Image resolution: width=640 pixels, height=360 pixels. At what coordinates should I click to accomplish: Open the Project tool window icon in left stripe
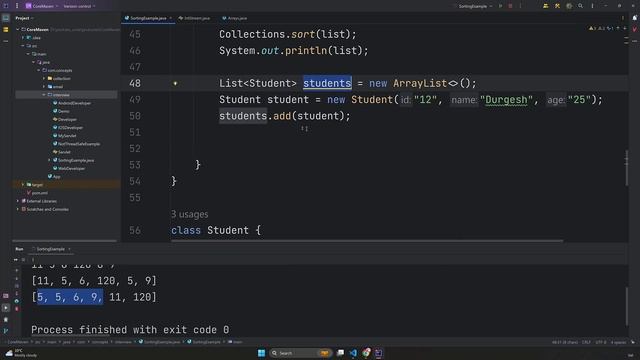click(6, 18)
